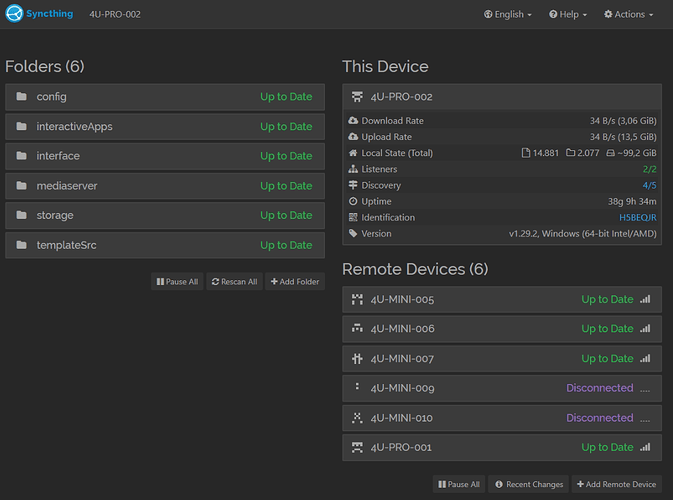Screen dimensions: 673x500
Task: Pause all remote devices
Action: [459, 484]
